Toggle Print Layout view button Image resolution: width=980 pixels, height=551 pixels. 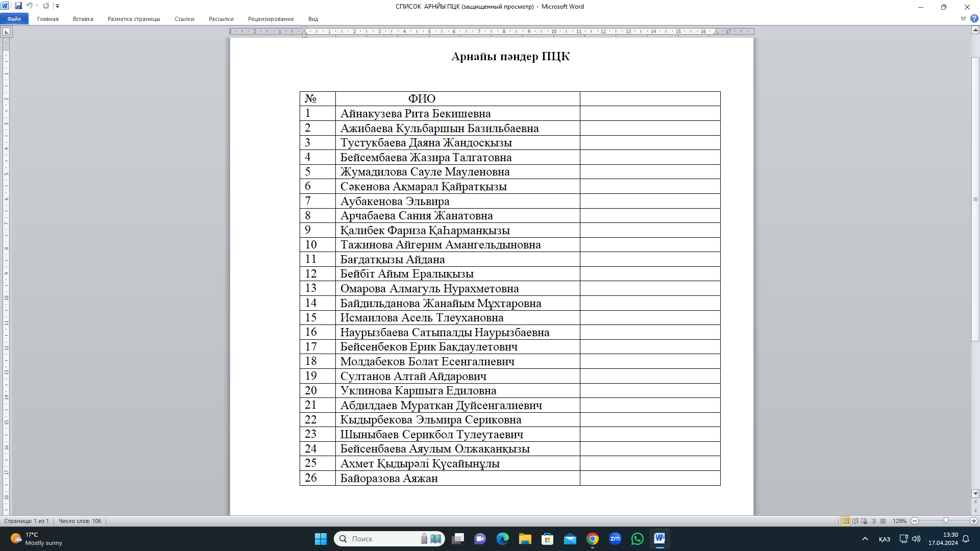[x=845, y=521]
